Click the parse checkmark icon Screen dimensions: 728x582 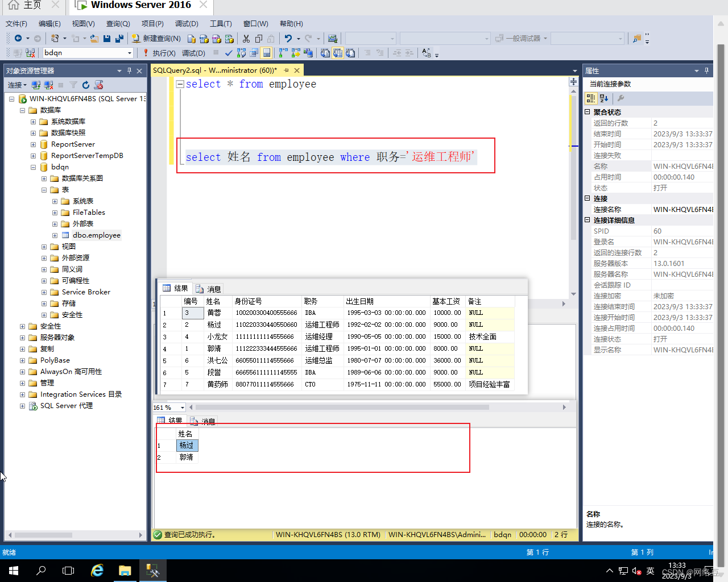229,53
